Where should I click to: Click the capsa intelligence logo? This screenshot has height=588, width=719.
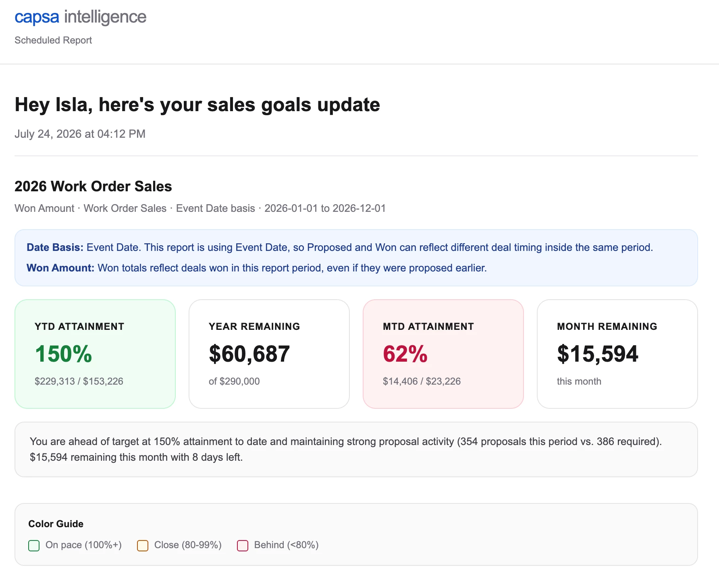[x=80, y=17]
